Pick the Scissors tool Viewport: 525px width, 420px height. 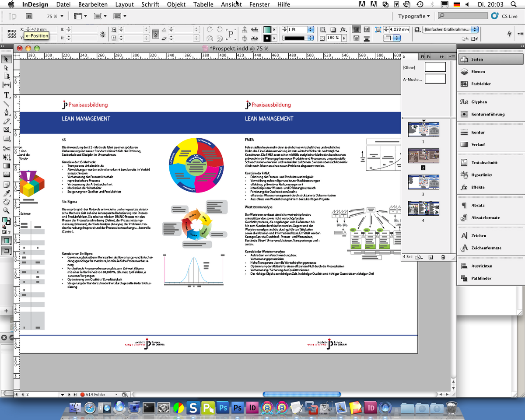tap(7, 148)
